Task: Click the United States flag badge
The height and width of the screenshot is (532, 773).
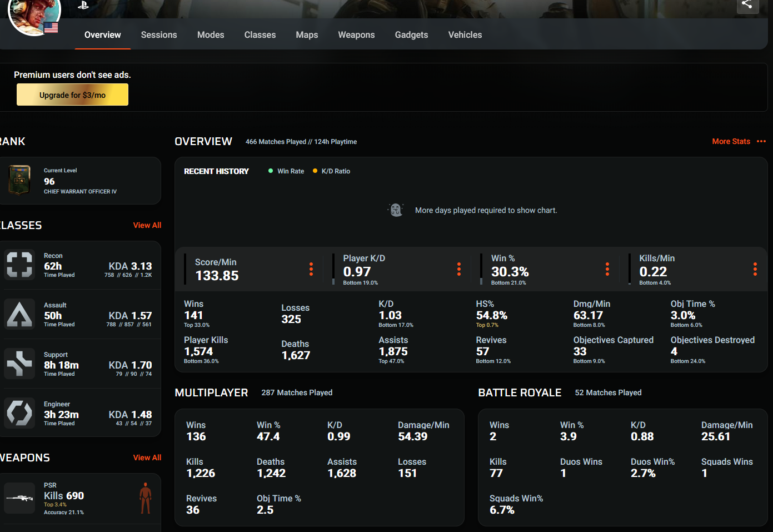Action: [x=51, y=27]
